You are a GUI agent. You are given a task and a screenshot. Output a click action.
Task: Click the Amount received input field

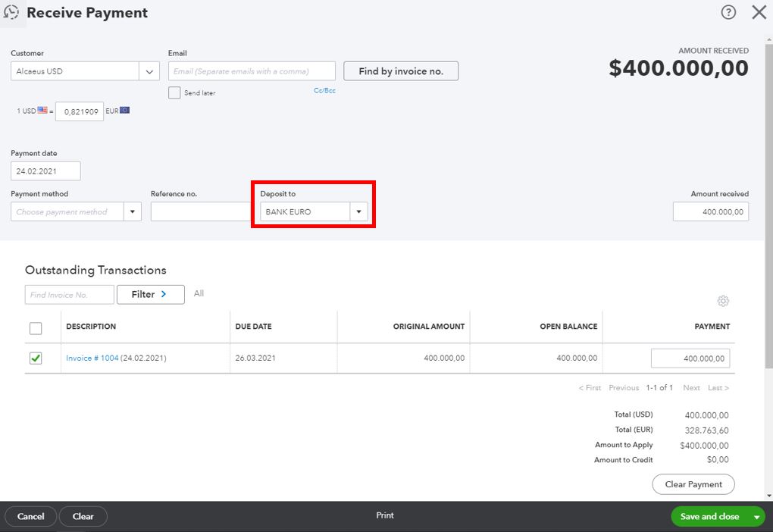click(711, 211)
